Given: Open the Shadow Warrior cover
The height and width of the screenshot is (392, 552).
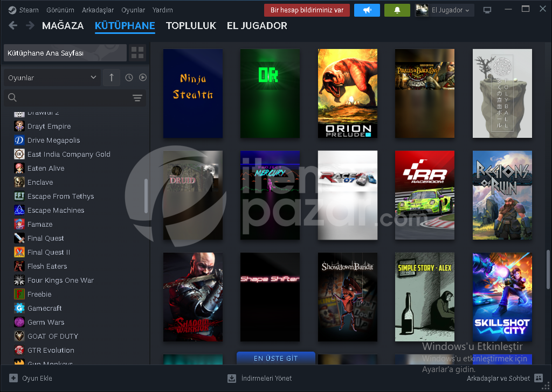Looking at the screenshot, I should 193,297.
